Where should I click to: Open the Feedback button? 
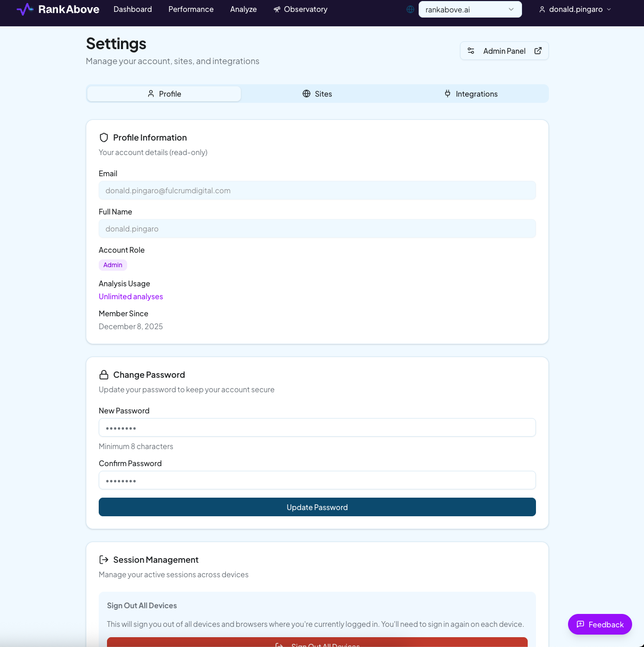(600, 624)
